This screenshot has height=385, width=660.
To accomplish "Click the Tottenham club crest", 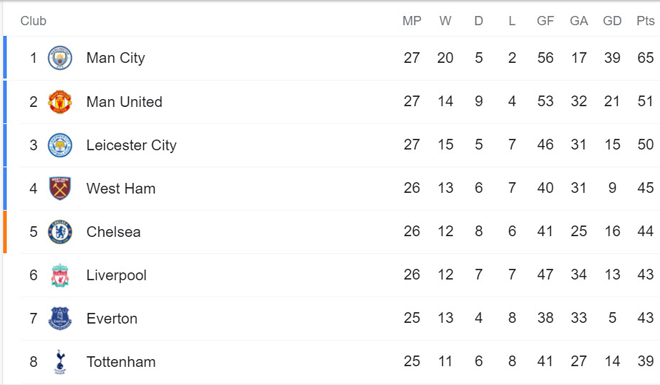I will point(60,362).
